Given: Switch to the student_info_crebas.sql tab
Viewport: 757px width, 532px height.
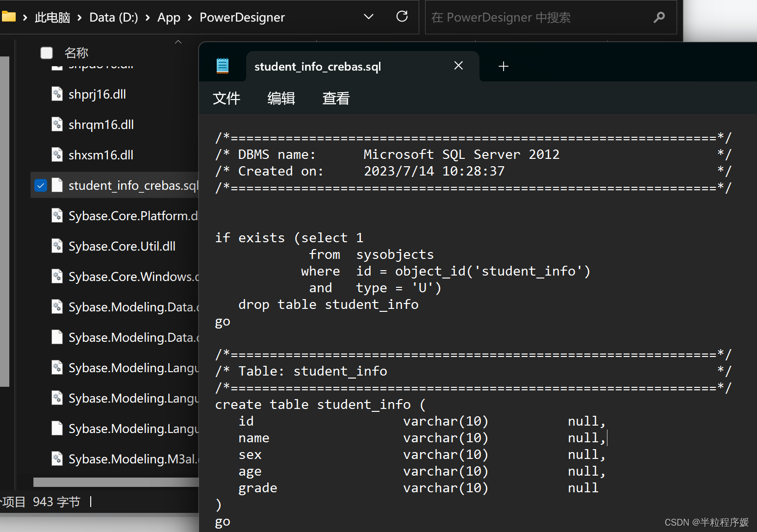Looking at the screenshot, I should point(318,66).
